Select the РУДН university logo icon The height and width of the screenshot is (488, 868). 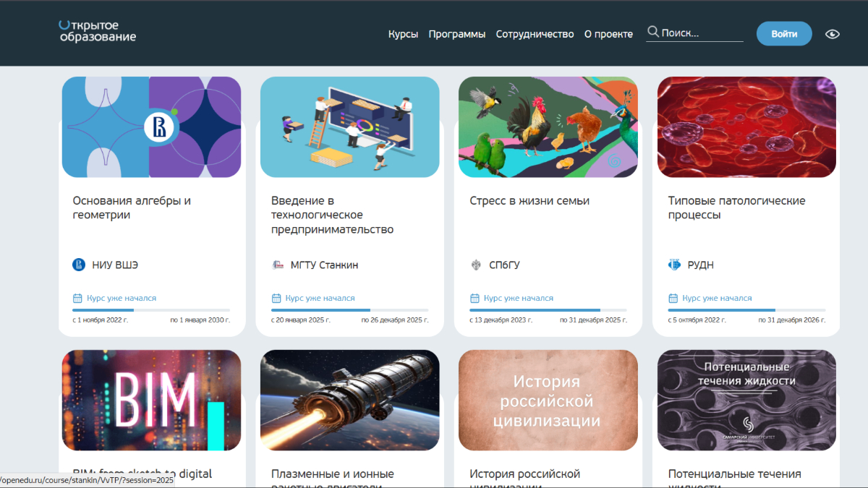tap(673, 265)
